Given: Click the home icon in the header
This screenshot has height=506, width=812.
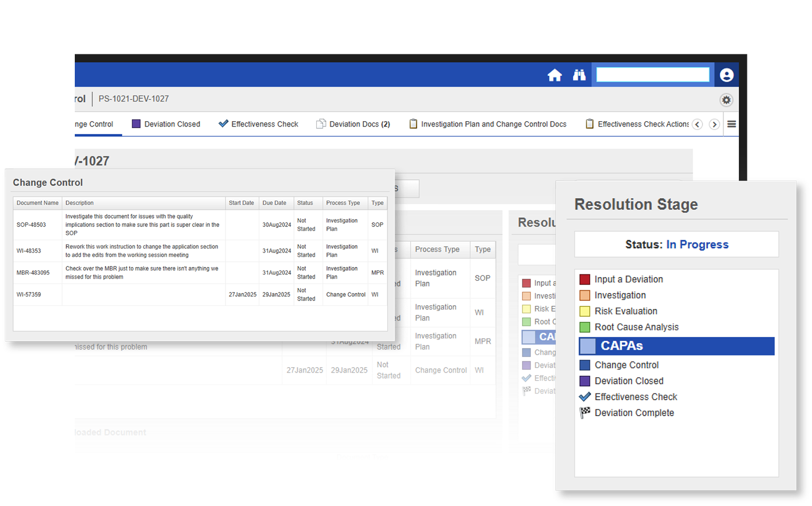Looking at the screenshot, I should pyautogui.click(x=555, y=75).
